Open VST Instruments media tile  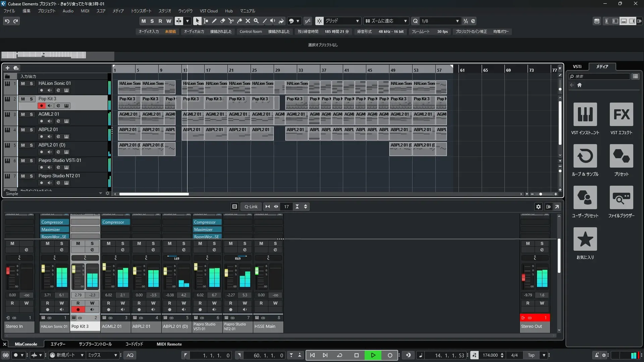click(585, 114)
